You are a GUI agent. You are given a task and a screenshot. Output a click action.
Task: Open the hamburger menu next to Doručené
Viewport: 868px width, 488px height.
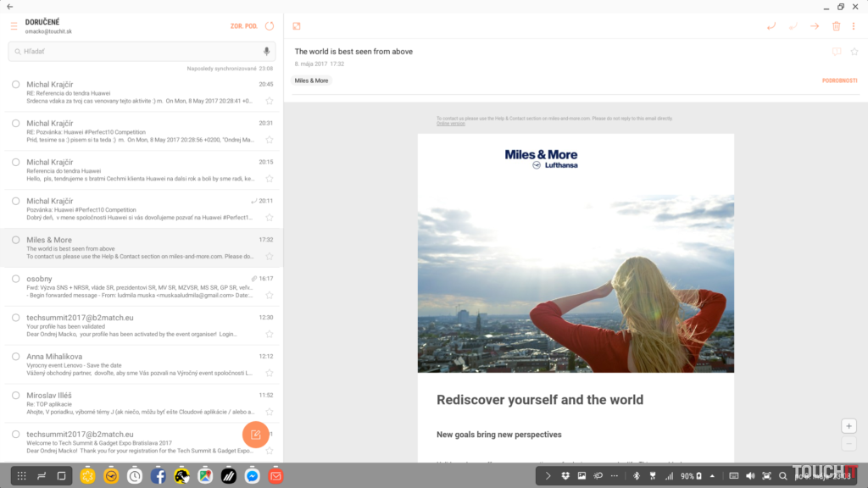coord(14,26)
